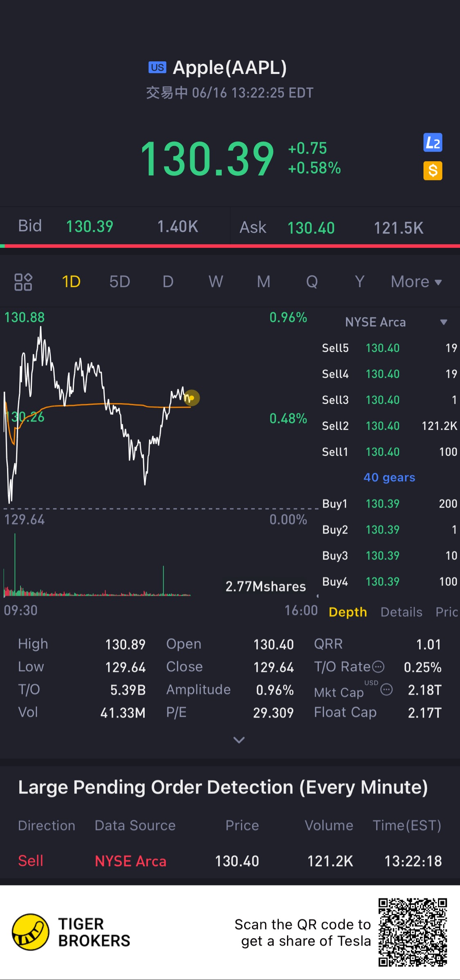
Task: Tap the Tiger Brokers logo
Action: click(x=30, y=932)
